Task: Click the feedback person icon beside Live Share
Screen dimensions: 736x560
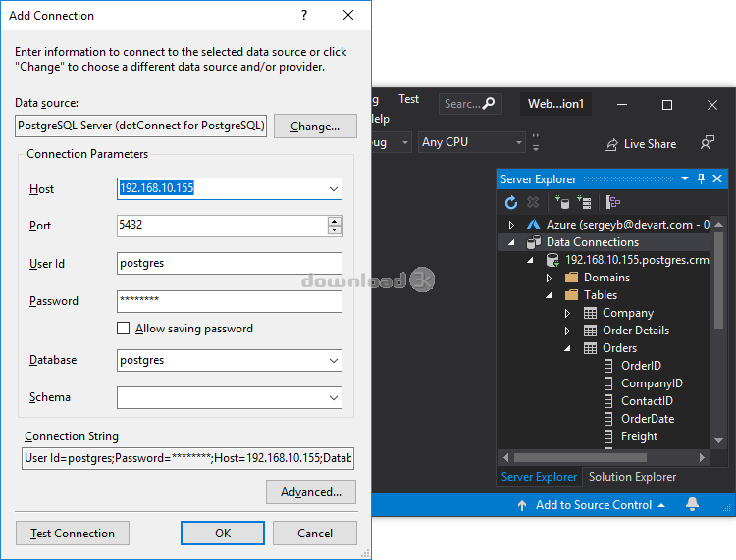Action: tap(707, 143)
